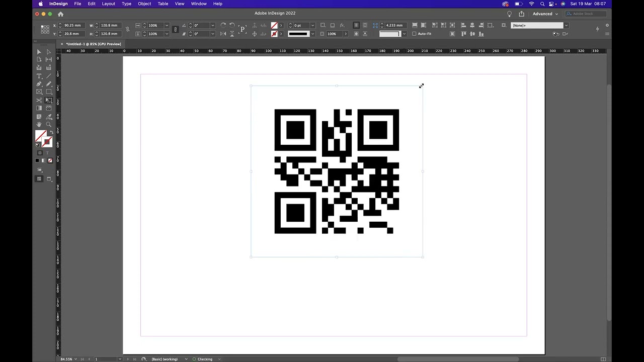This screenshot has height=362, width=644.
Task: Open the Layout menu
Action: [109, 4]
